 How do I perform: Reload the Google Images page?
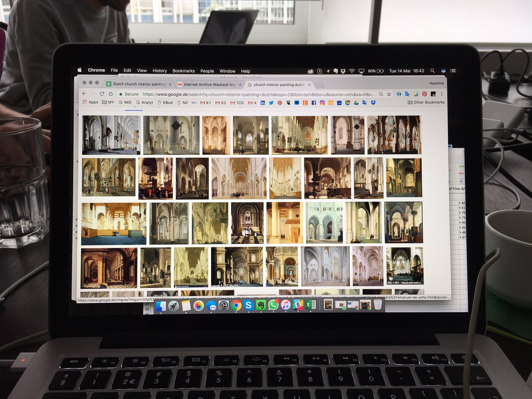click(x=102, y=94)
